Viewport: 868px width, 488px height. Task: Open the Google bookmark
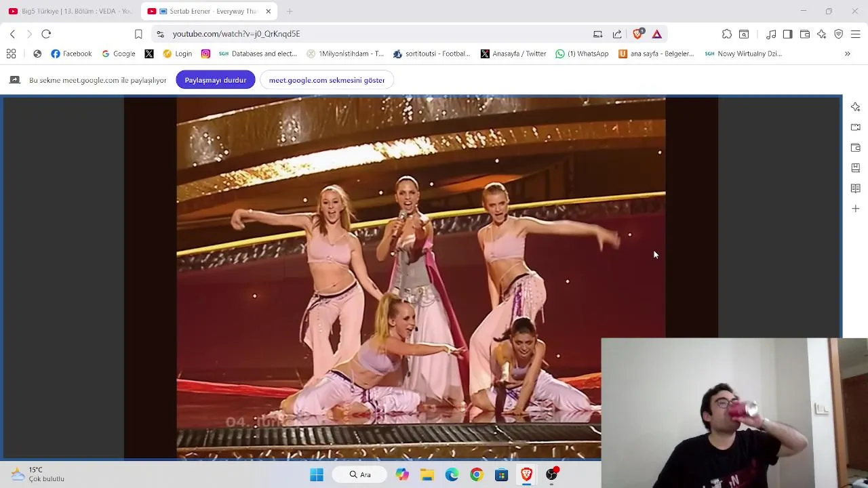(119, 54)
